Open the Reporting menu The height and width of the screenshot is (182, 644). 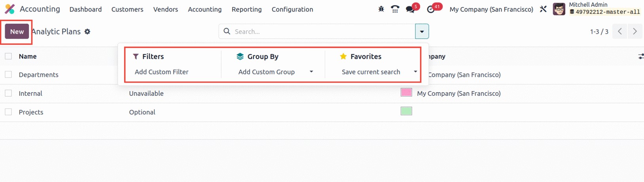click(x=246, y=9)
